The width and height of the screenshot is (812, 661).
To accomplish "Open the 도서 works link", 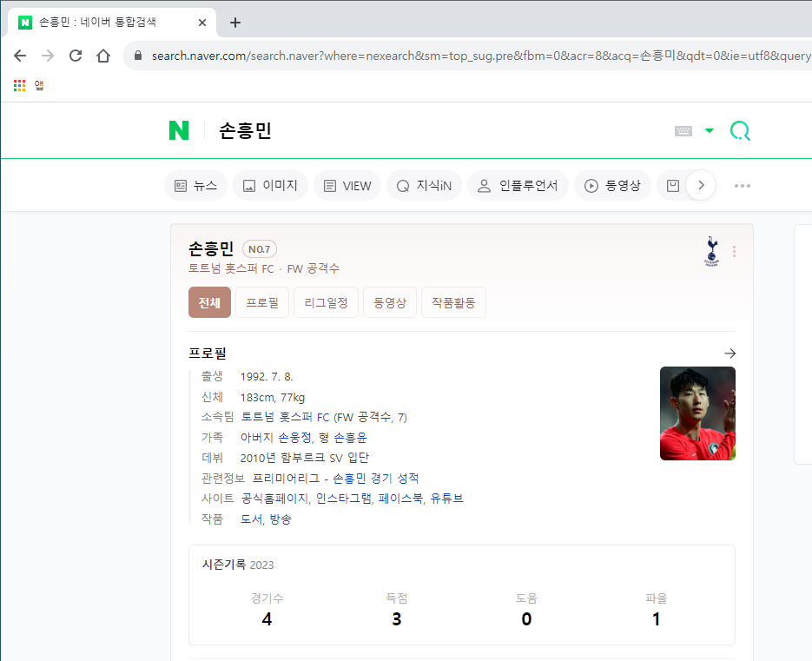I will pyautogui.click(x=252, y=519).
